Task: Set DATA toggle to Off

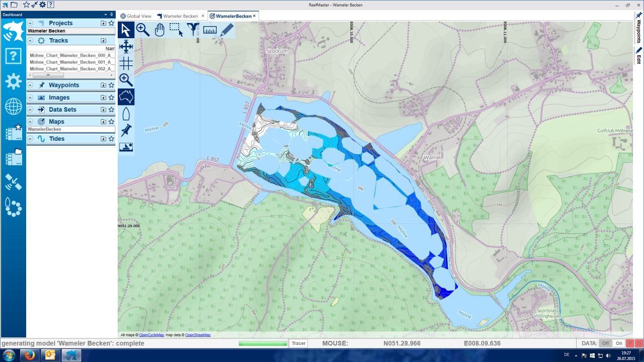Action: tap(605, 343)
